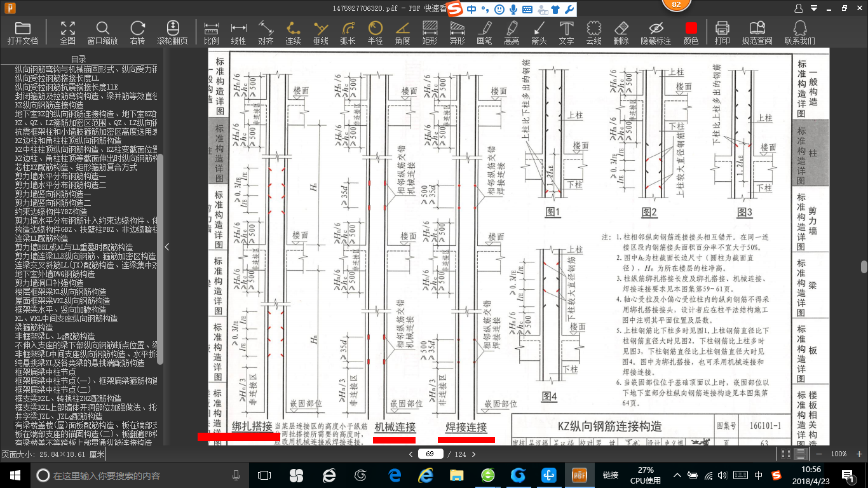
Task: Open Task View on the taskbar
Action: [x=264, y=475]
